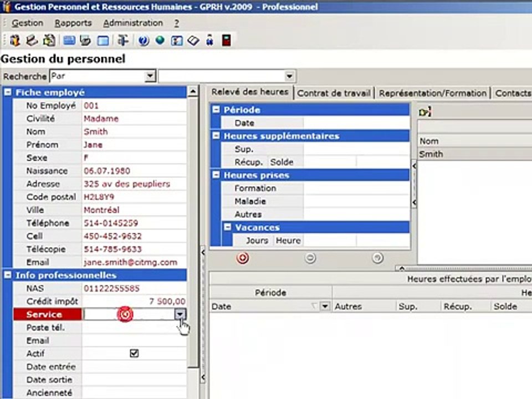The image size is (532, 399).
Task: Click the Adresse value 325 av des peupliers
Action: pos(127,184)
